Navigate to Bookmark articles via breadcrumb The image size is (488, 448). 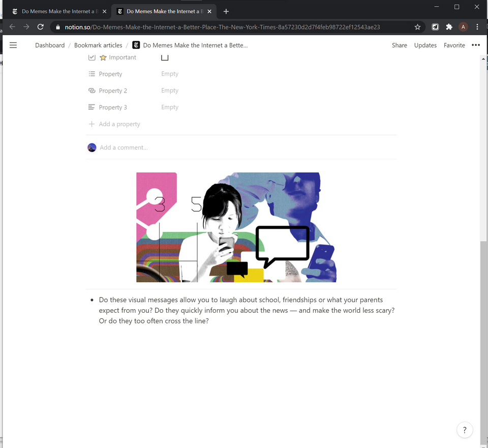tap(98, 45)
